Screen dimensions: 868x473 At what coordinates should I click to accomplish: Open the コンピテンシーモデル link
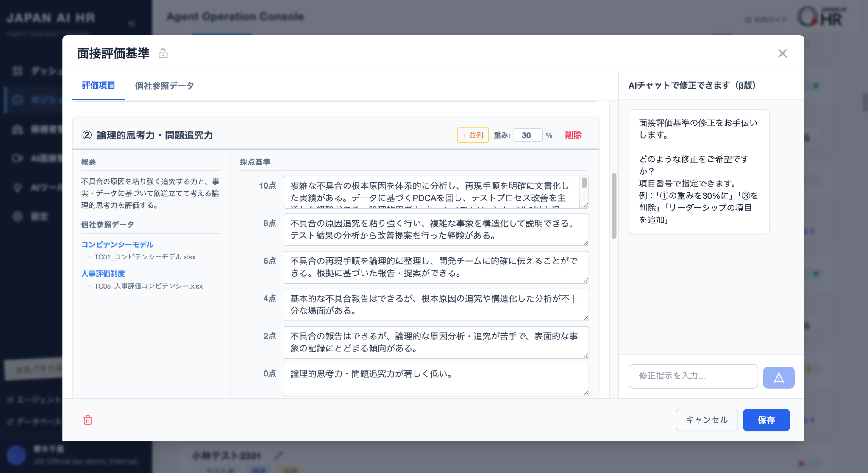[117, 245]
